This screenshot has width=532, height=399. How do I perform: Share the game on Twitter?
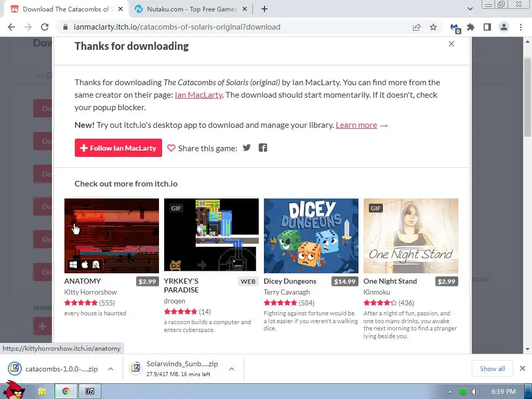pyautogui.click(x=247, y=148)
